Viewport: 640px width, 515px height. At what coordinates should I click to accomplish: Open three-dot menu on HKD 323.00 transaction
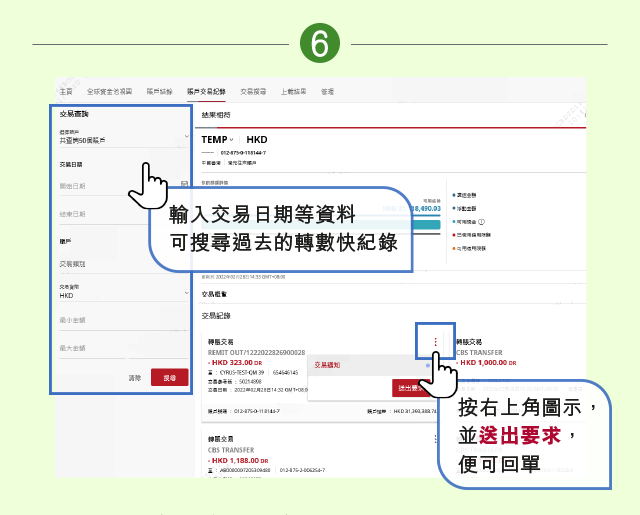[435, 342]
